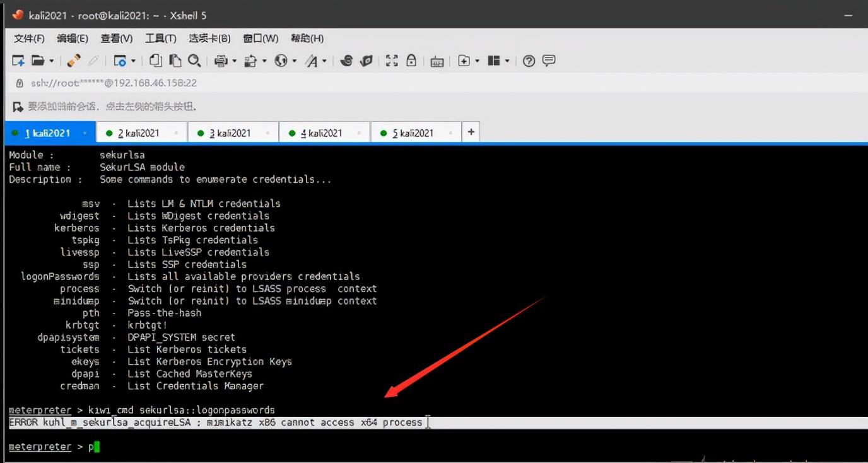Click the 'pth - Pass-the-hash' row

pos(142,313)
